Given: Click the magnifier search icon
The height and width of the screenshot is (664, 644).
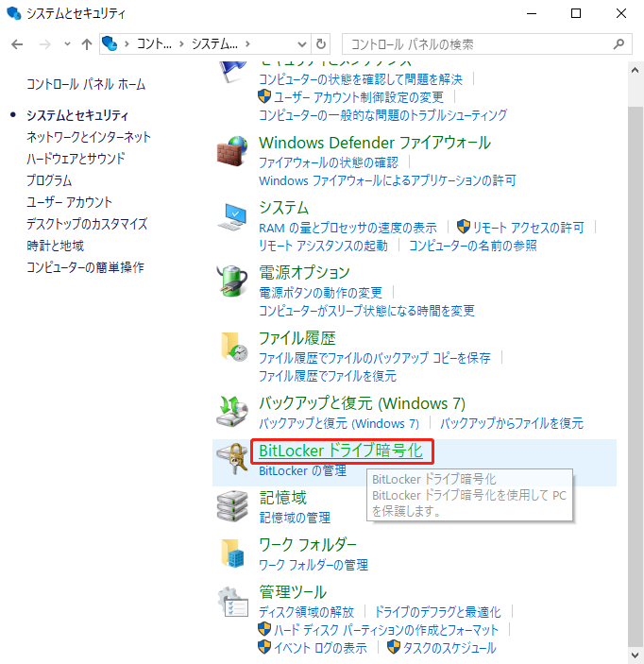Looking at the screenshot, I should coord(619,44).
